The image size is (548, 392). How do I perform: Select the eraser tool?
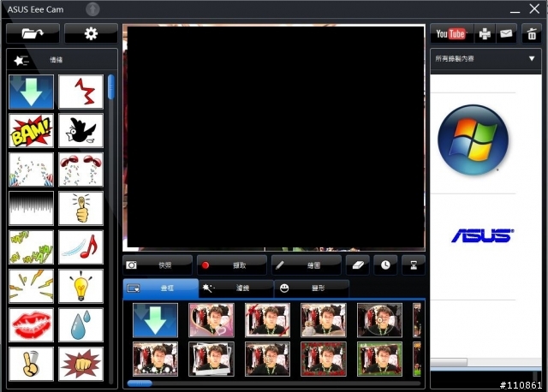[358, 265]
